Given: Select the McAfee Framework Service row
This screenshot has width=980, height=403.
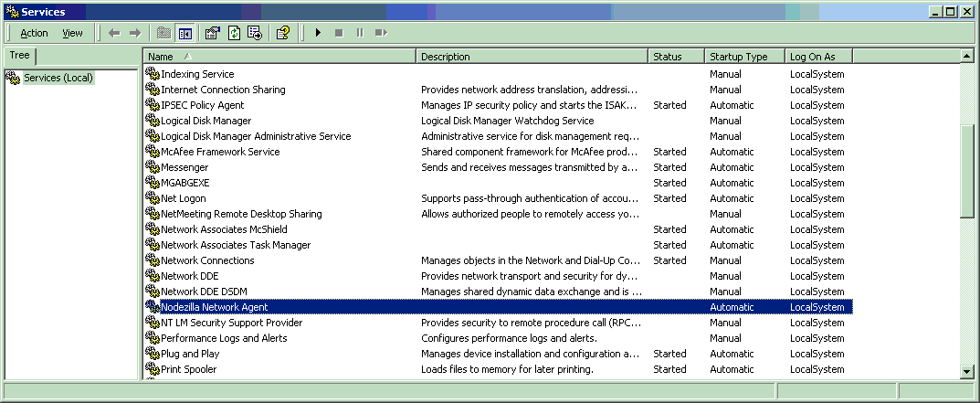Looking at the screenshot, I should click(220, 152).
